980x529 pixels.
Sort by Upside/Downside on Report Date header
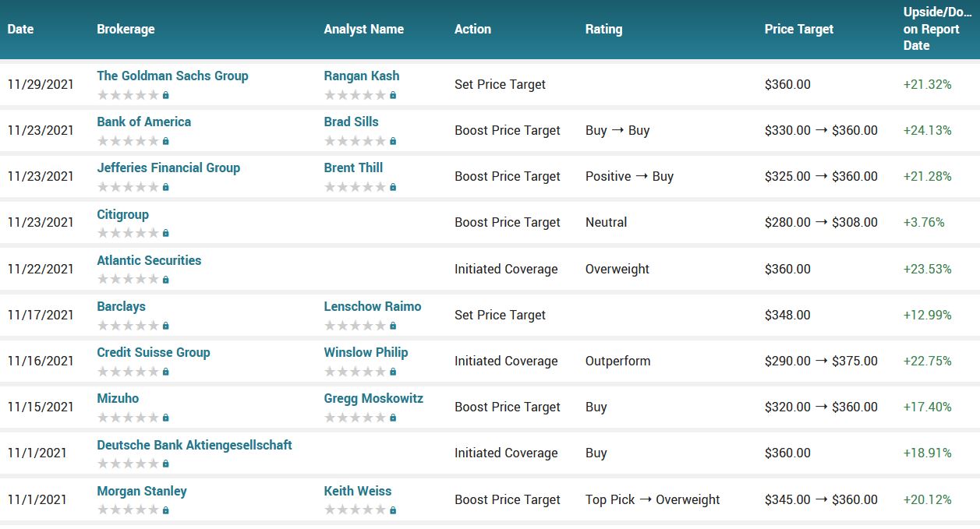pyautogui.click(x=937, y=29)
